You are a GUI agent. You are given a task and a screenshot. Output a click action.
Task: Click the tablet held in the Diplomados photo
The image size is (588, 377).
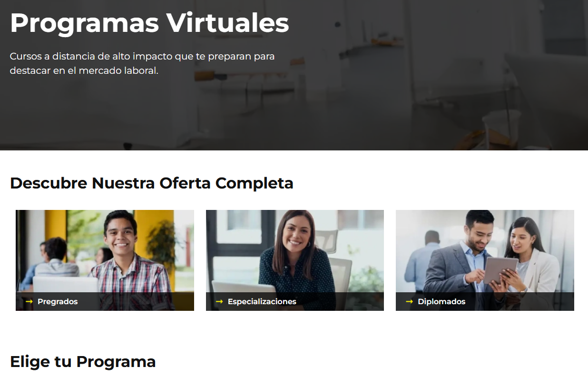(x=500, y=270)
